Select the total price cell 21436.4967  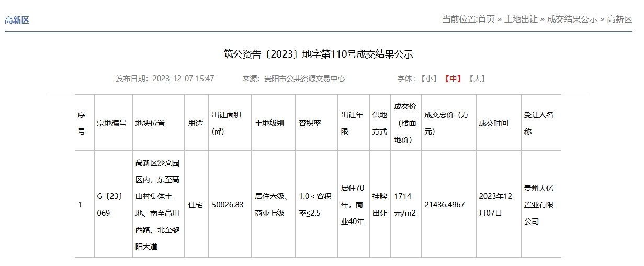pyautogui.click(x=445, y=205)
